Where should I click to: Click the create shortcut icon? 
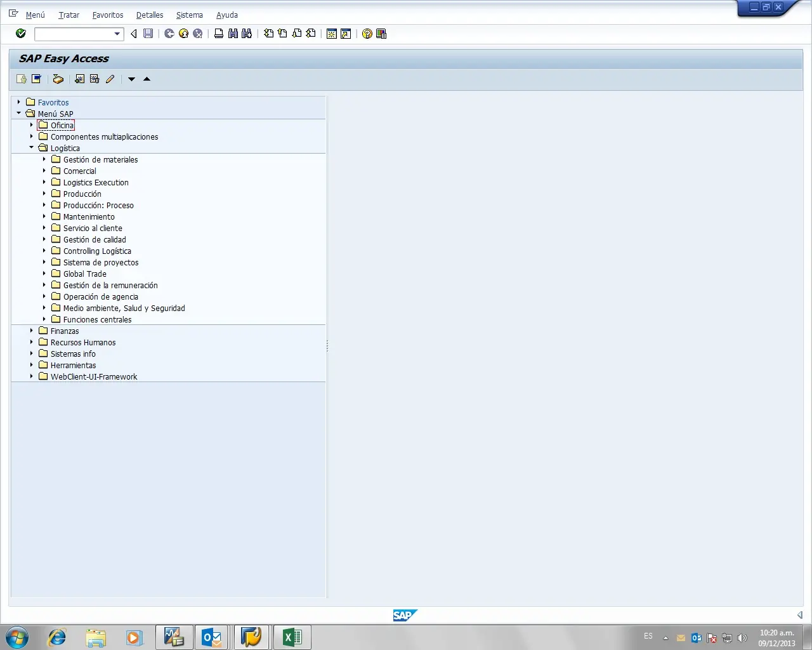click(346, 34)
